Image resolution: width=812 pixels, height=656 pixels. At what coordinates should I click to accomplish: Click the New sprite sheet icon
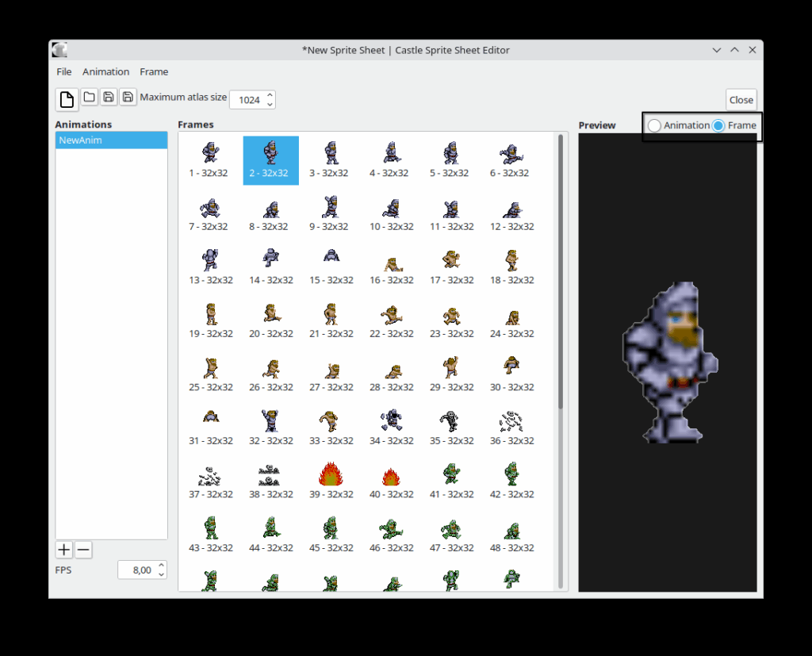click(x=67, y=99)
